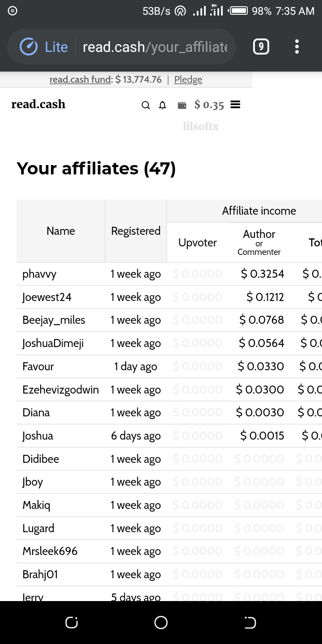This screenshot has width=322, height=644.
Task: Tap the Android home button
Action: click(x=161, y=622)
